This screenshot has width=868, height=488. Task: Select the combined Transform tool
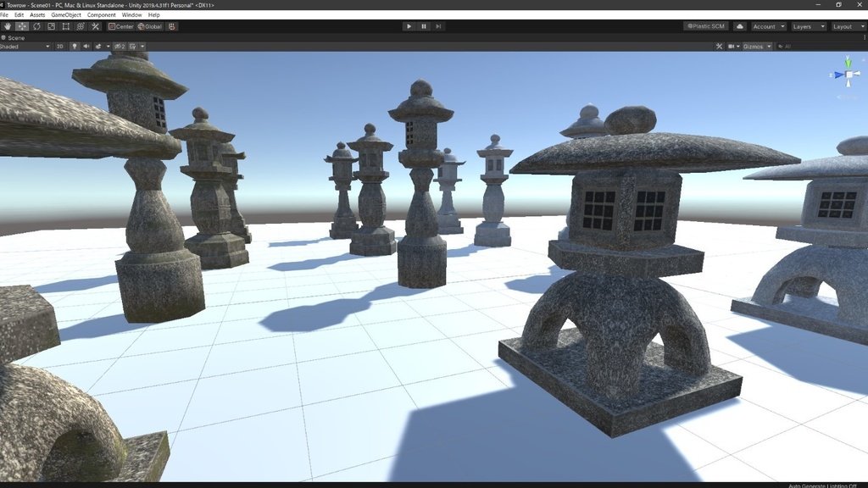coord(81,26)
